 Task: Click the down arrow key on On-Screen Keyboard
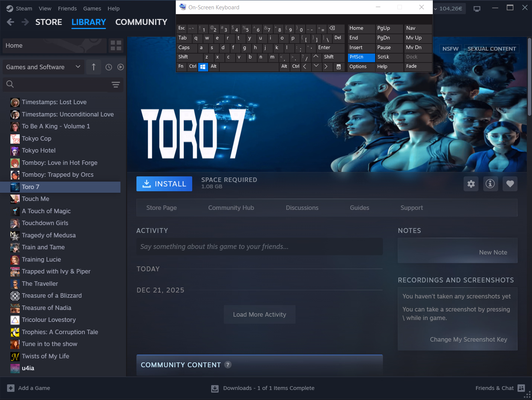(316, 67)
